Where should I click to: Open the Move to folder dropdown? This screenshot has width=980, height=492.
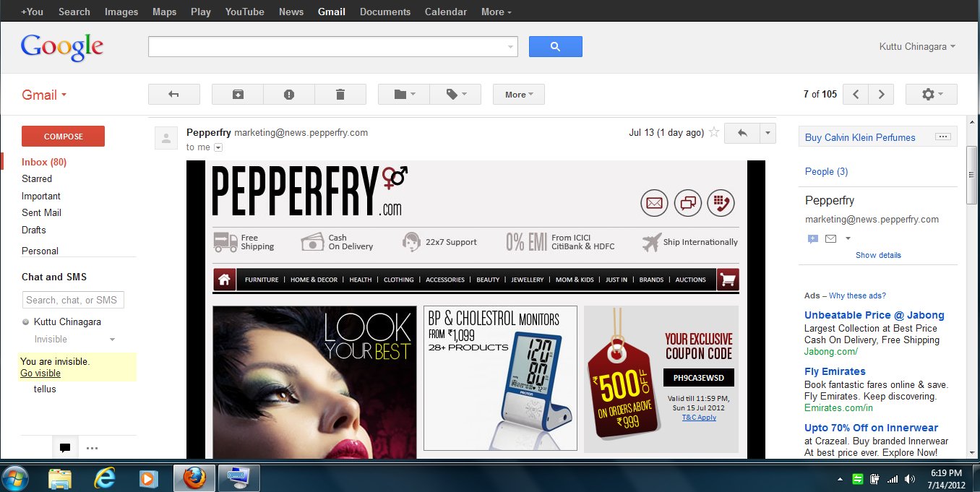404,95
